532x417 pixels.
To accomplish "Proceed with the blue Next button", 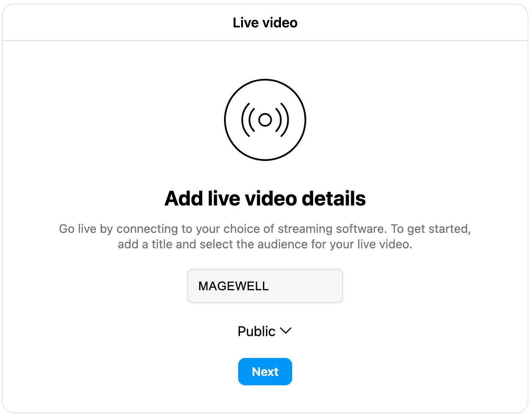I will pyautogui.click(x=265, y=372).
